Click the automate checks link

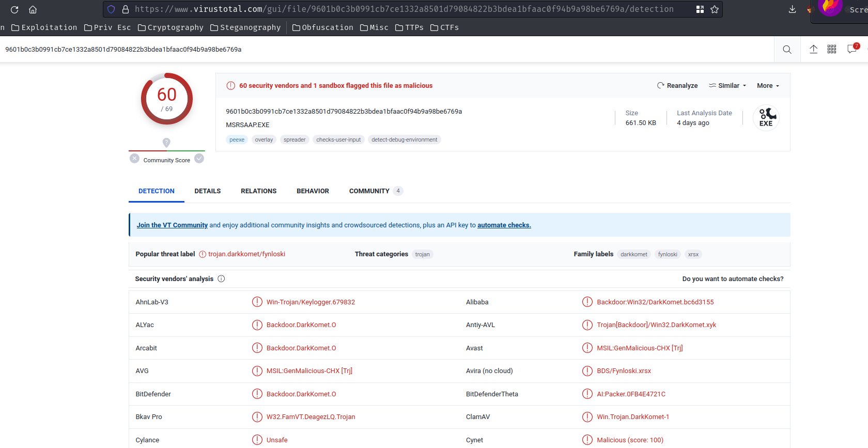[504, 225]
